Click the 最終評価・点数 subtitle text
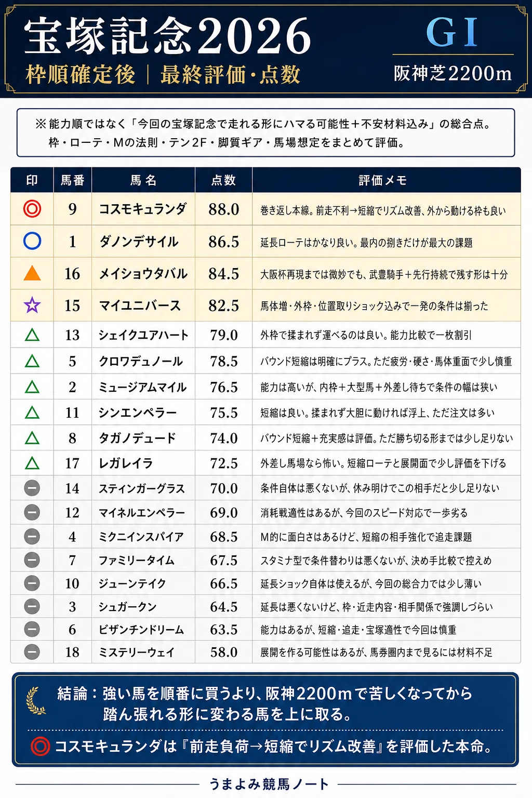Viewport: 532px width, 798px height. [x=230, y=75]
